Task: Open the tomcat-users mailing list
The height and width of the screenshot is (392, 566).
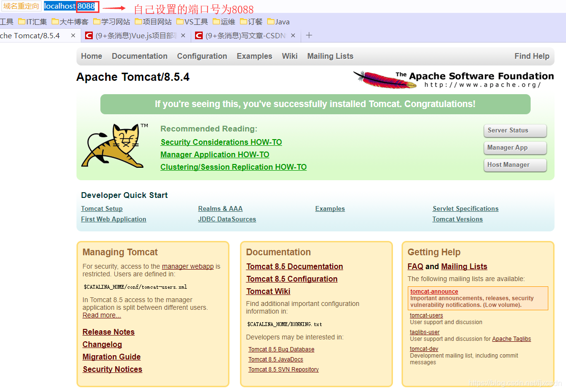Action: (x=426, y=316)
